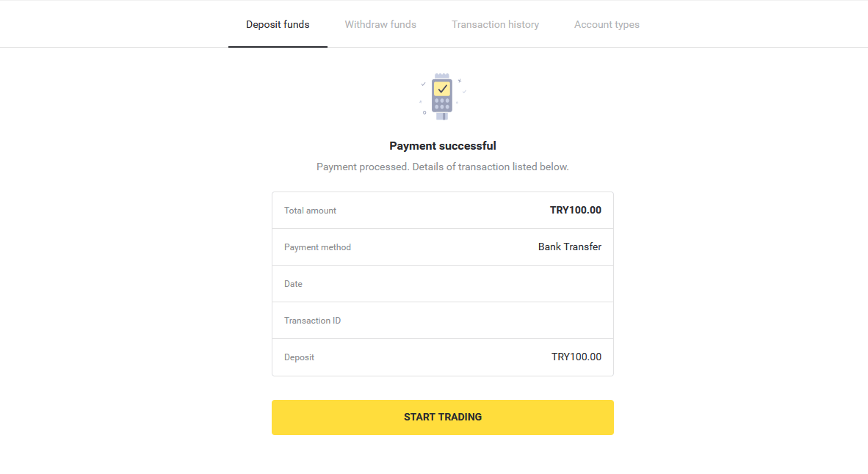
Task: Click the small circle decoration left of terminal
Action: tap(424, 112)
